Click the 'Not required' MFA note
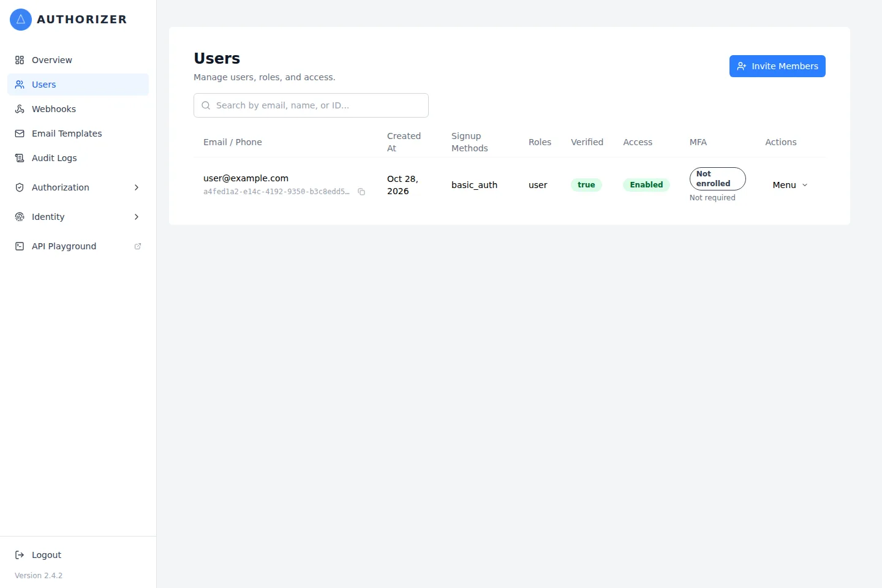882x588 pixels. click(712, 198)
